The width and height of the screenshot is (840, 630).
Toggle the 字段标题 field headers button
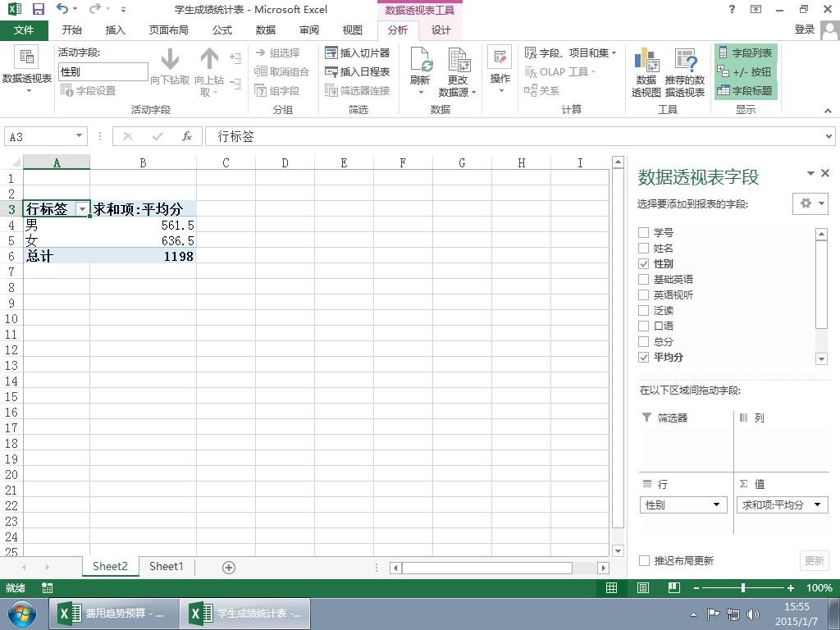(x=745, y=90)
